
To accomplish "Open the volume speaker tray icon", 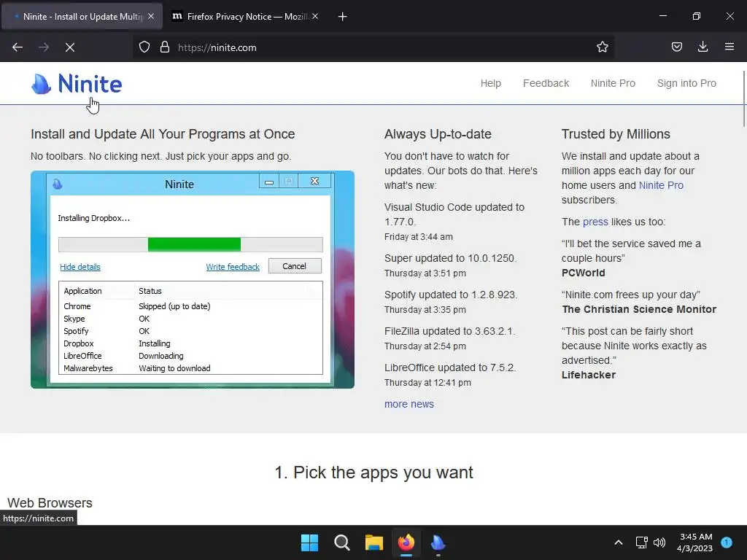I will [659, 542].
